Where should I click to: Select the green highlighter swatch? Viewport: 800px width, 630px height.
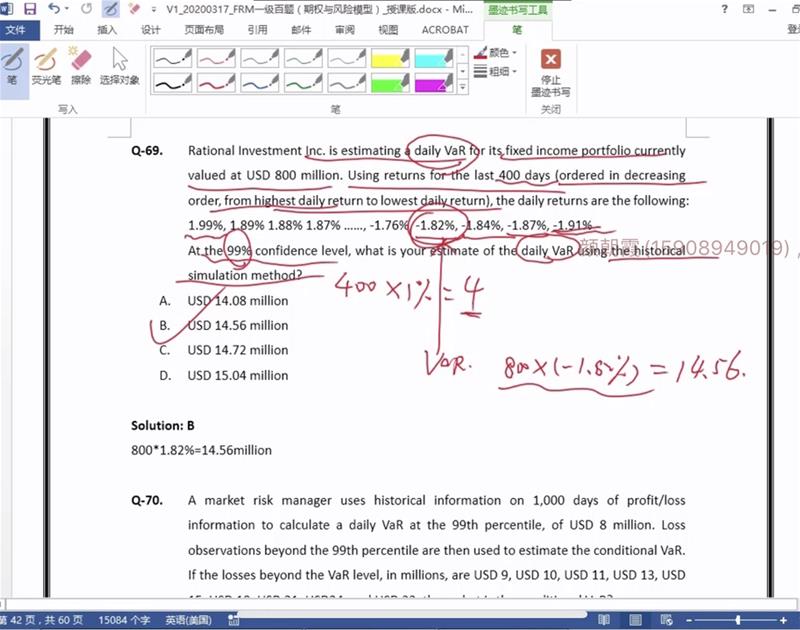[390, 83]
